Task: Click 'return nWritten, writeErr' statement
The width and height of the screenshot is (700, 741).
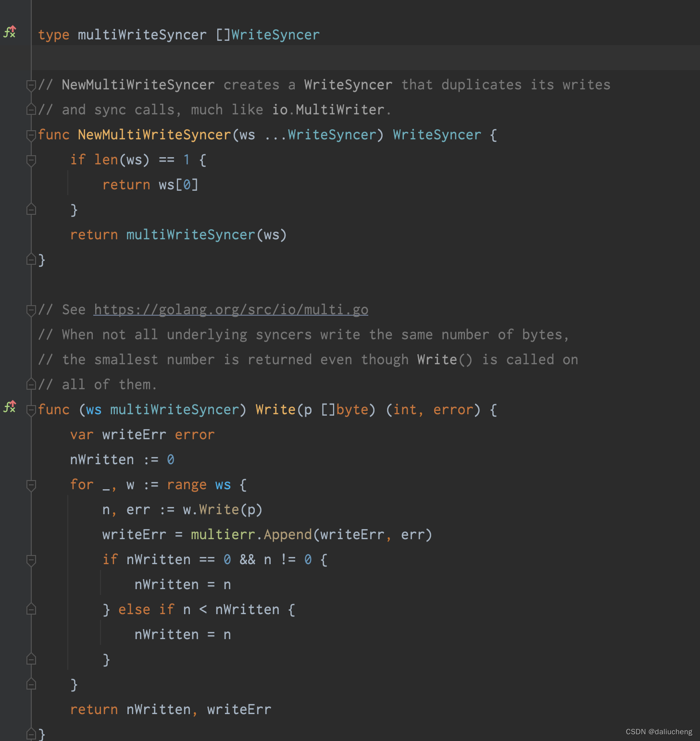Action: [x=171, y=710]
